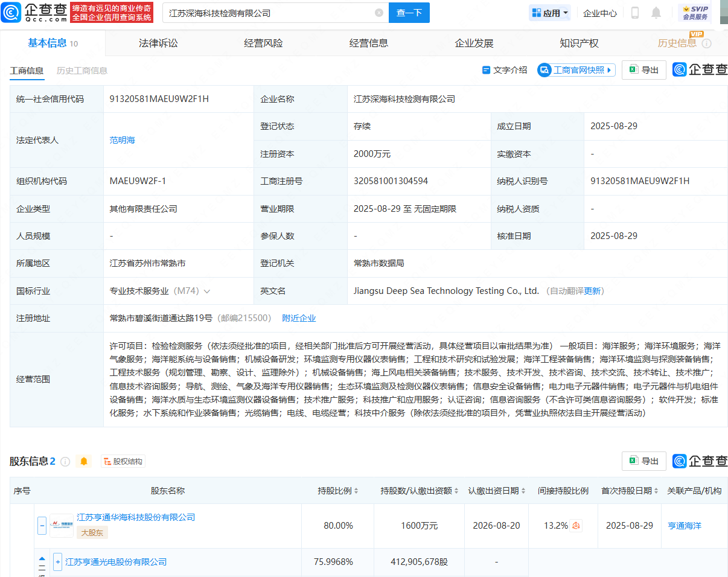728x577 pixels.
Task: Click the 应用 grid icon in header
Action: [536, 13]
